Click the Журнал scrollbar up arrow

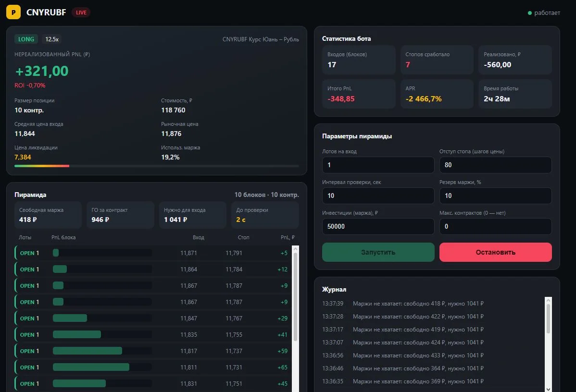pos(548,300)
